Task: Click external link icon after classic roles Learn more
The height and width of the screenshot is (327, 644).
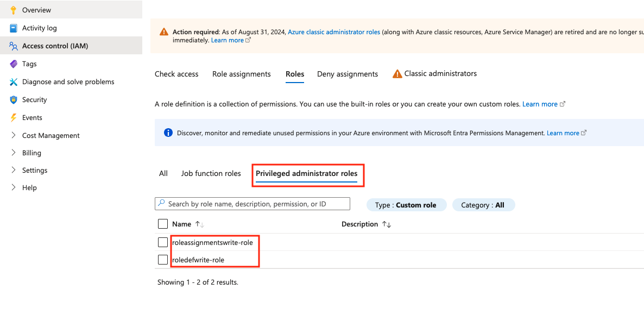Action: click(x=248, y=40)
